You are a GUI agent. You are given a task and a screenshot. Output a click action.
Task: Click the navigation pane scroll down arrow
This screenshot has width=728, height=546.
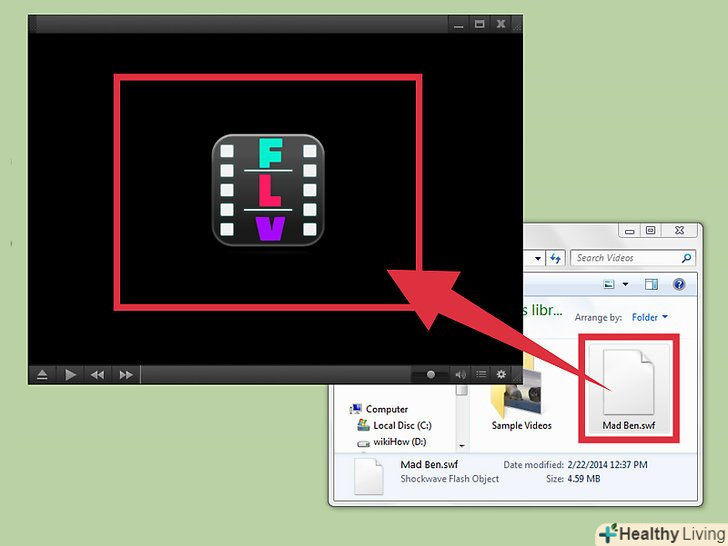click(x=462, y=446)
